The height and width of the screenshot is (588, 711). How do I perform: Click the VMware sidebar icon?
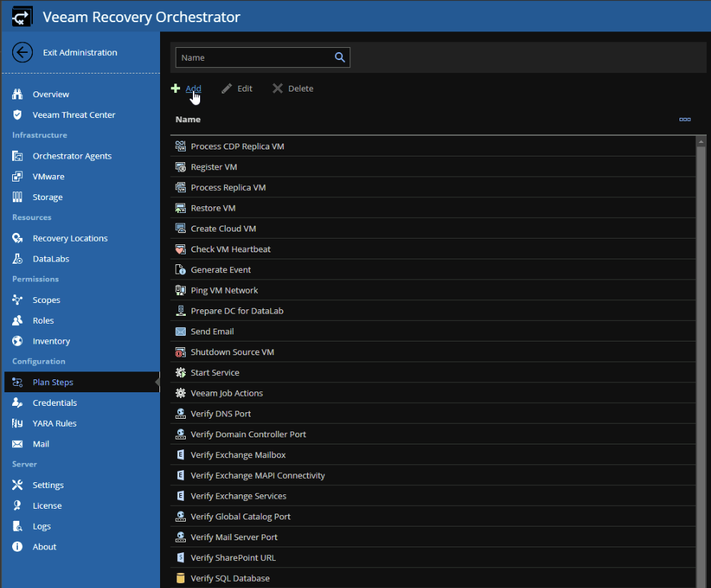coord(17,176)
